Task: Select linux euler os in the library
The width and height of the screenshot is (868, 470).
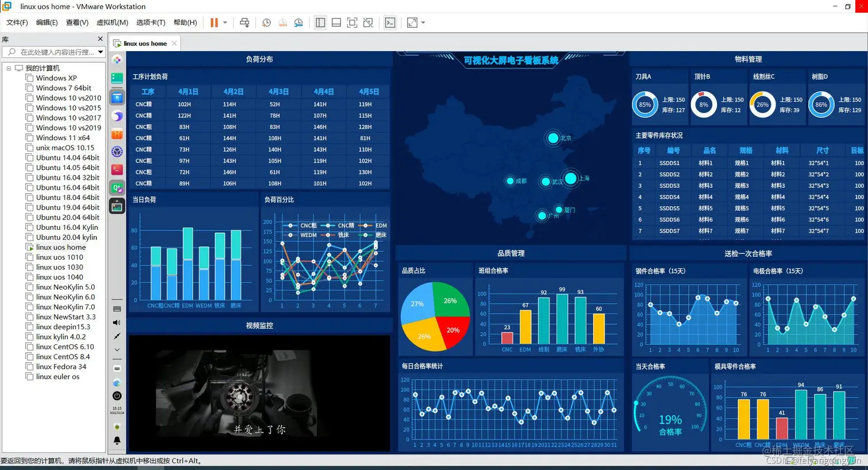Action: coord(57,377)
